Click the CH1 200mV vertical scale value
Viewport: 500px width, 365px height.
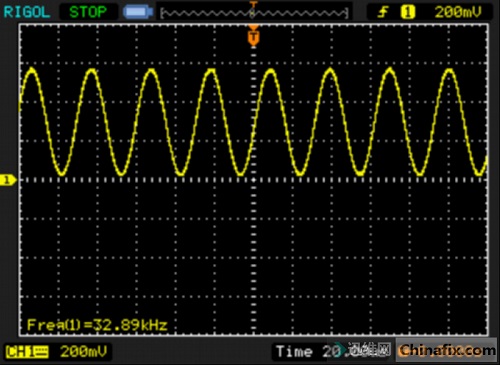click(x=84, y=352)
